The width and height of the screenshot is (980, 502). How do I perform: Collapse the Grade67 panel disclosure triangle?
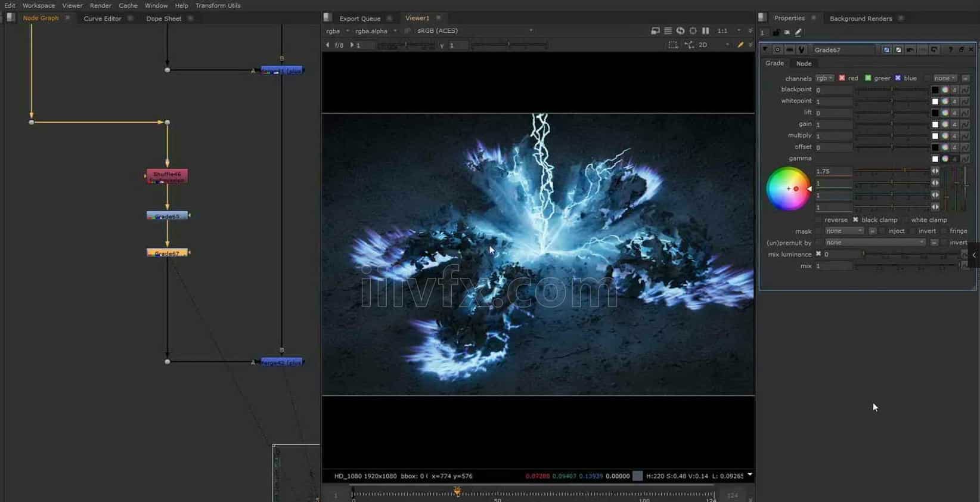pyautogui.click(x=765, y=49)
